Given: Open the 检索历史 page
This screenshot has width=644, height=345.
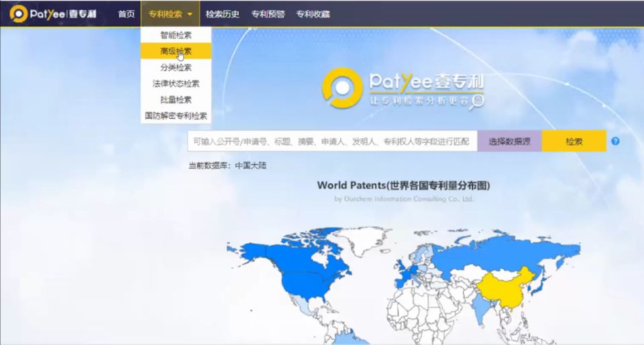Looking at the screenshot, I should point(222,14).
